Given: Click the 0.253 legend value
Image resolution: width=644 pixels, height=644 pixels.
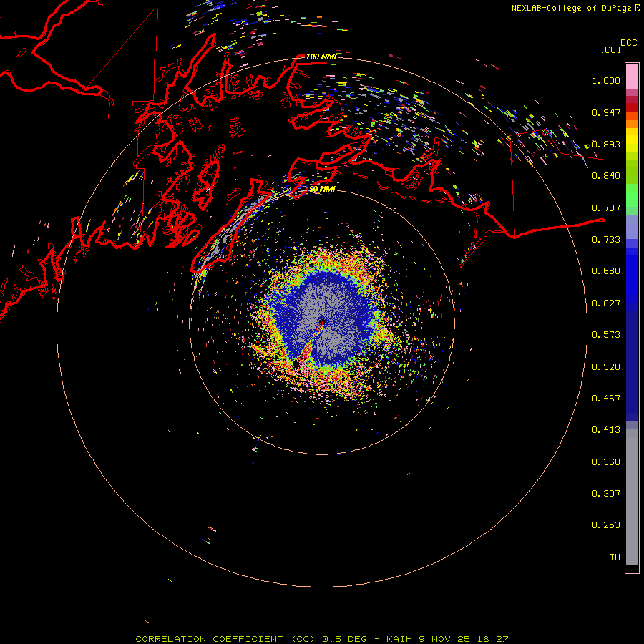Looking at the screenshot, I should [606, 525].
